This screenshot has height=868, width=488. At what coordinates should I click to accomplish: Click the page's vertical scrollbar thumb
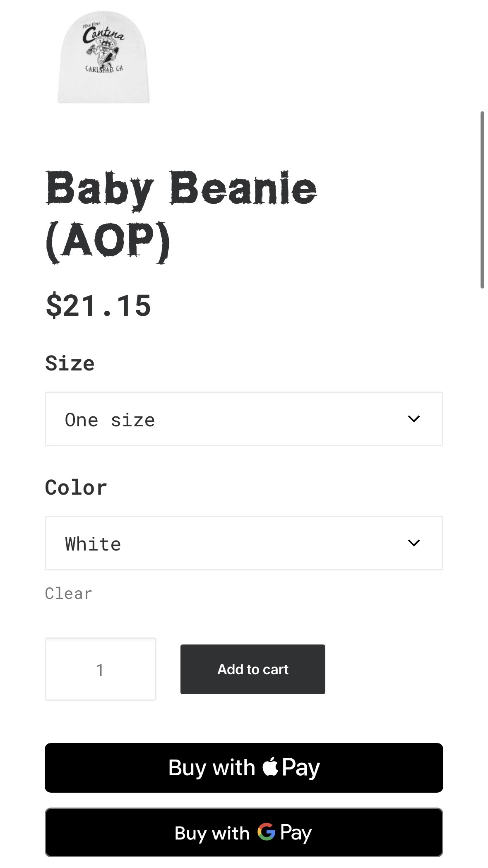pos(482,200)
